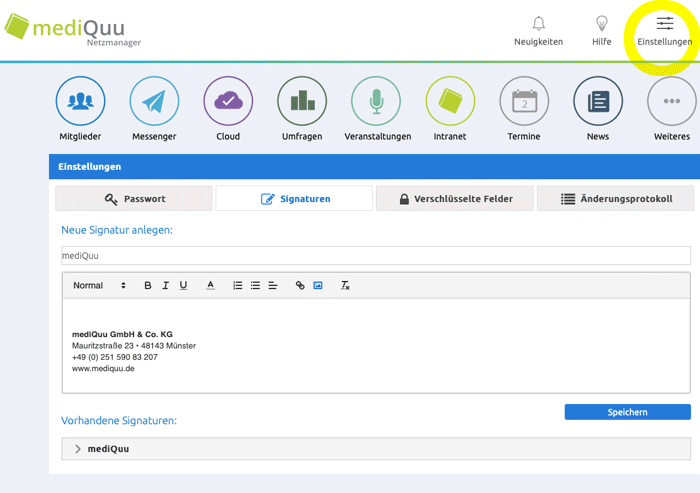Insert an image into signature
Image resolution: width=700 pixels, height=493 pixels.
(318, 285)
